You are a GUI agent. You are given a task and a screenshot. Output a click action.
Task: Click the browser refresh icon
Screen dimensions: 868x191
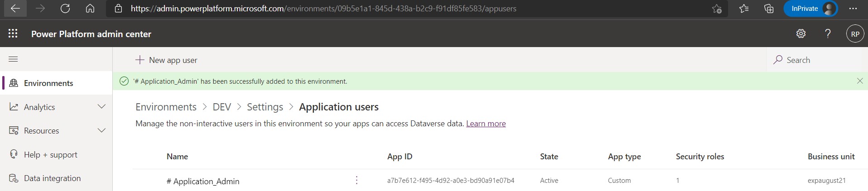coord(65,9)
